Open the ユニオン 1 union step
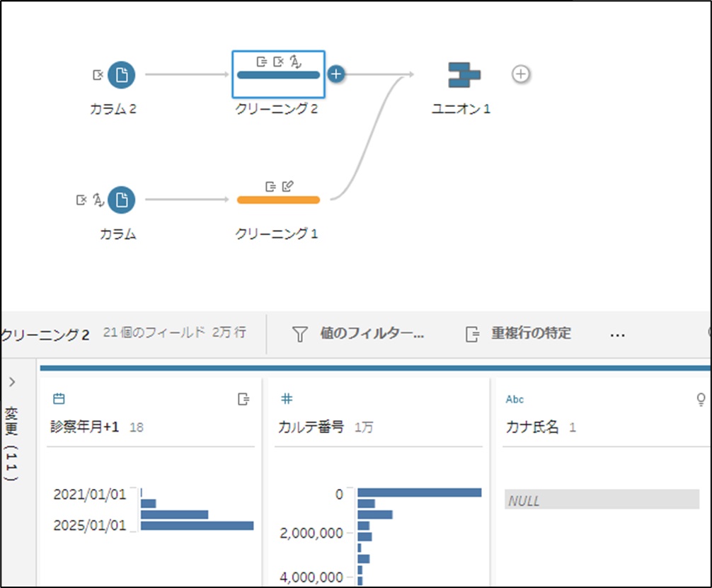The height and width of the screenshot is (588, 712). pyautogui.click(x=464, y=75)
